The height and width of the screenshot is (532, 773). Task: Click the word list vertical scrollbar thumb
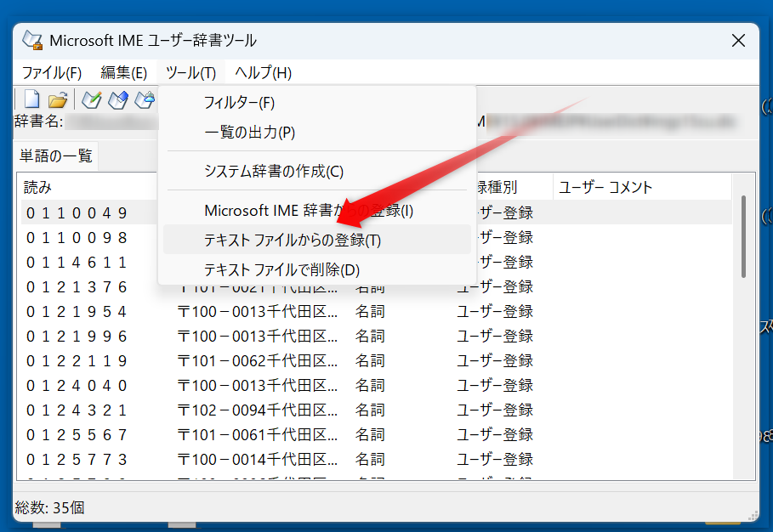coord(743,236)
